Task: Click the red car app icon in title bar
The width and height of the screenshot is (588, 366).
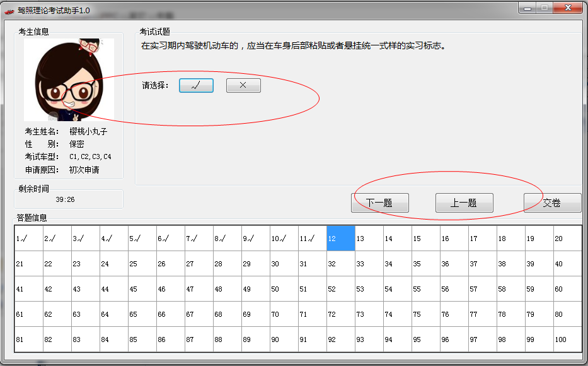Action: pyautogui.click(x=9, y=11)
